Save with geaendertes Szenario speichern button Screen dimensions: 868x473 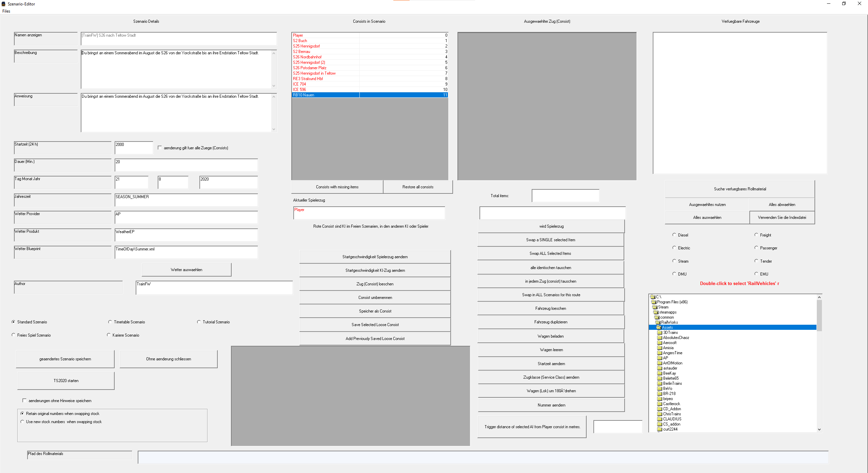[x=65, y=359]
